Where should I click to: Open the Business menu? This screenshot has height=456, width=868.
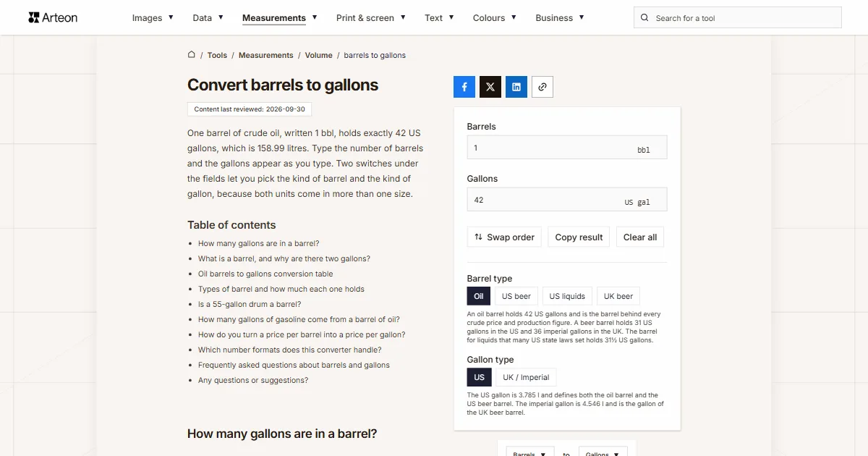pos(560,18)
